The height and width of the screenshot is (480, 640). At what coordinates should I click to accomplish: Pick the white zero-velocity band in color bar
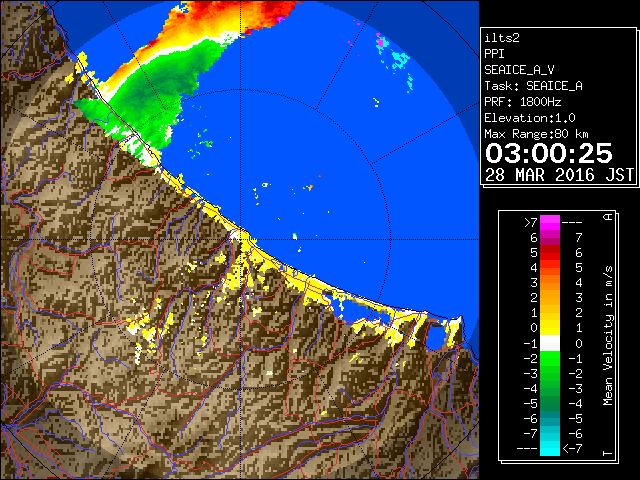tap(550, 343)
